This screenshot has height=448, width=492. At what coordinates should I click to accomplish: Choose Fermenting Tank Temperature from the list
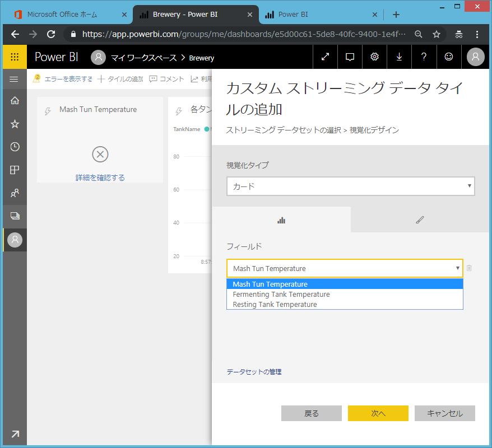click(345, 294)
